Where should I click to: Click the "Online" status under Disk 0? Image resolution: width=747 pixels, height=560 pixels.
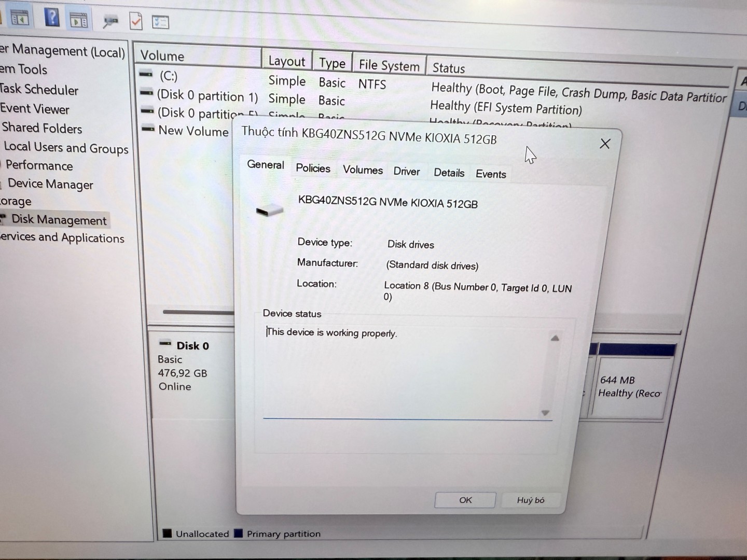175,386
